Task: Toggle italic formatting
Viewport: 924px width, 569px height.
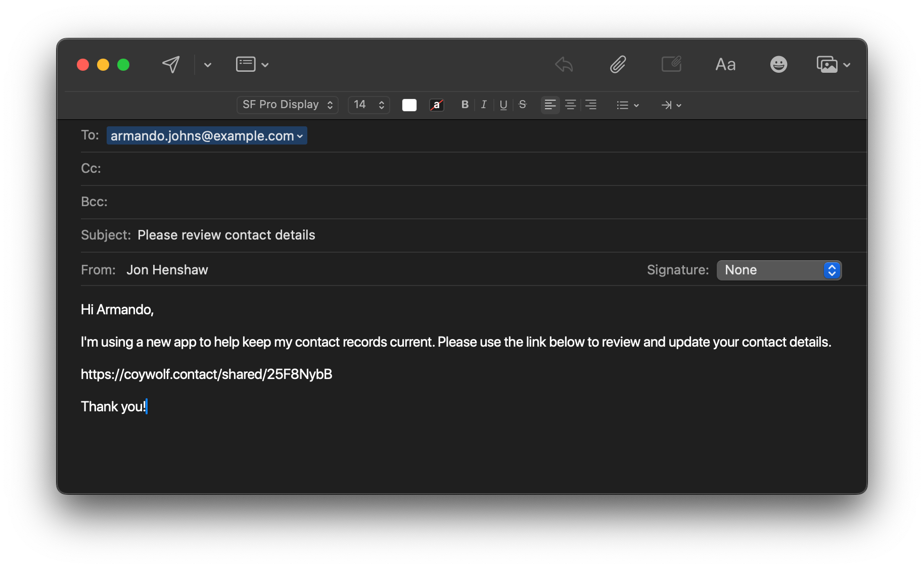Action: pos(484,105)
